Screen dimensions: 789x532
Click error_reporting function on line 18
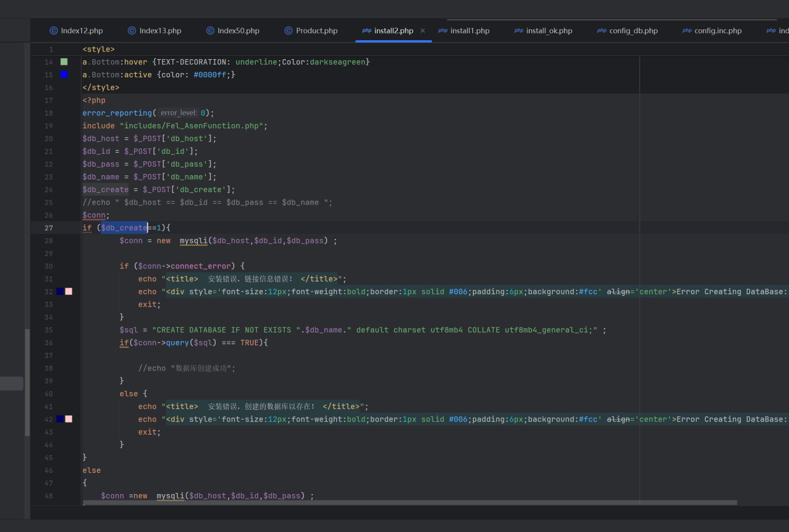(x=117, y=113)
